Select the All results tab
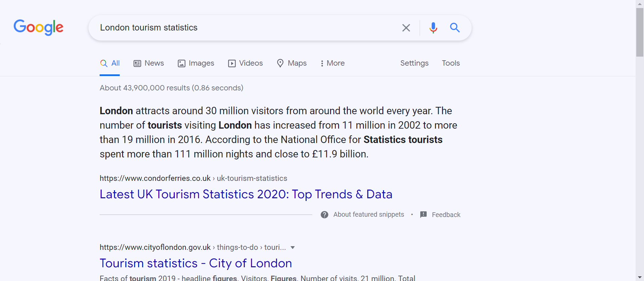644x281 pixels. [x=110, y=63]
